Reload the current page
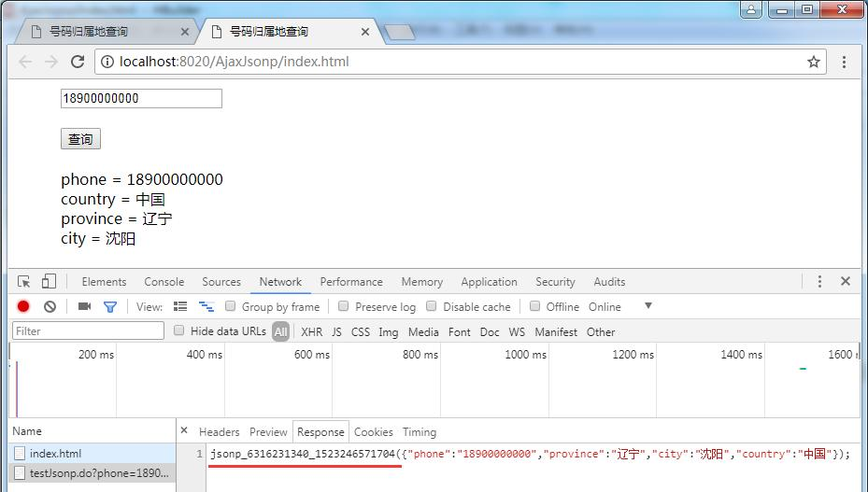The width and height of the screenshot is (868, 492). coord(78,62)
